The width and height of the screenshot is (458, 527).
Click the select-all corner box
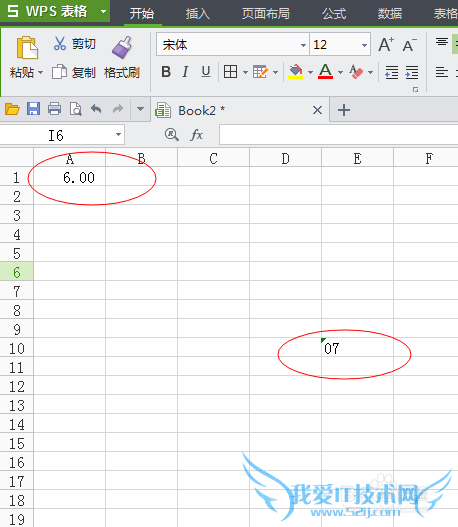[x=16, y=158]
